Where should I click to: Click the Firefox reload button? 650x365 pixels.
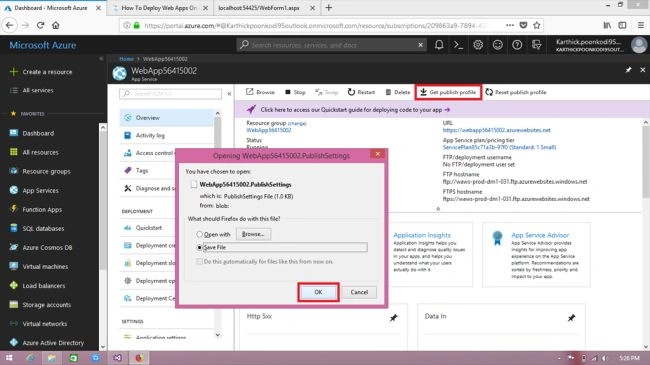tap(40, 25)
